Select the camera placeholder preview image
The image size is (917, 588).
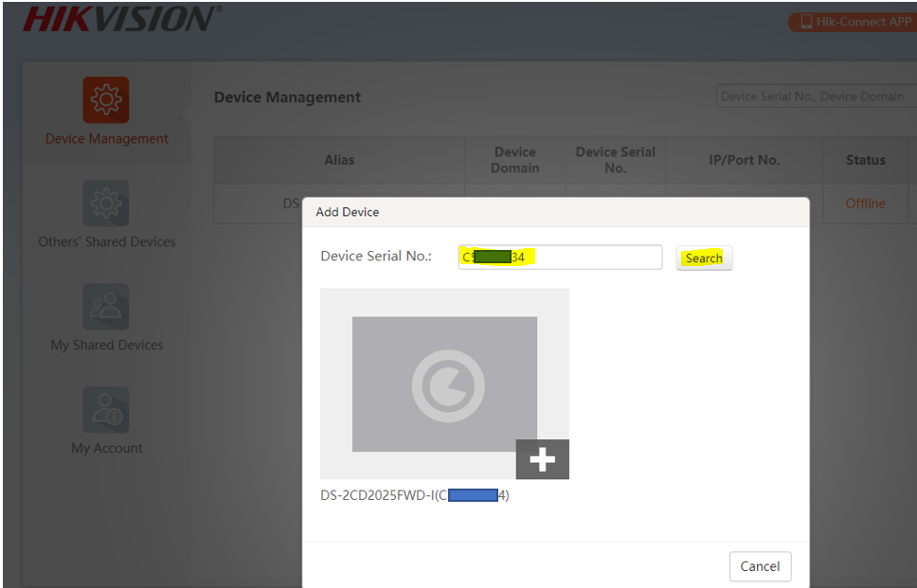point(444,383)
